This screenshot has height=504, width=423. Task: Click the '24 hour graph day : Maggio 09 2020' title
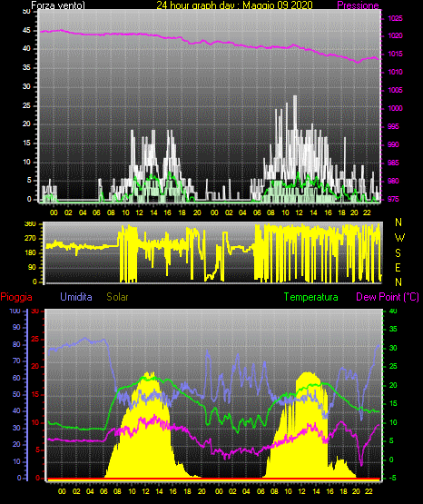point(234,5)
